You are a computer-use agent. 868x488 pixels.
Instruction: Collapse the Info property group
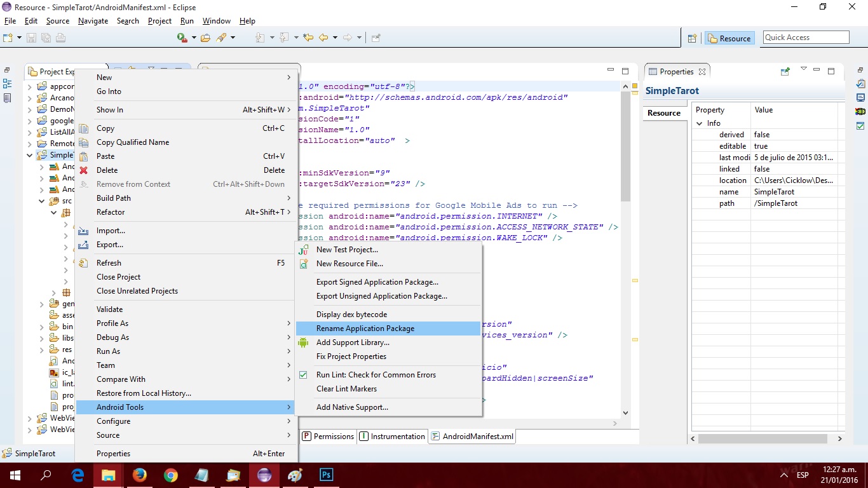point(700,123)
